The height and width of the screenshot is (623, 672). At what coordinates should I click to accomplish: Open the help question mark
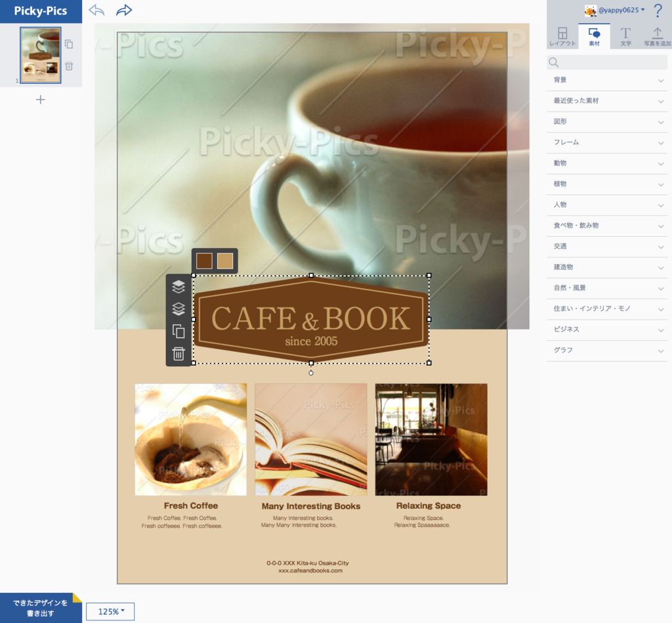pyautogui.click(x=658, y=11)
